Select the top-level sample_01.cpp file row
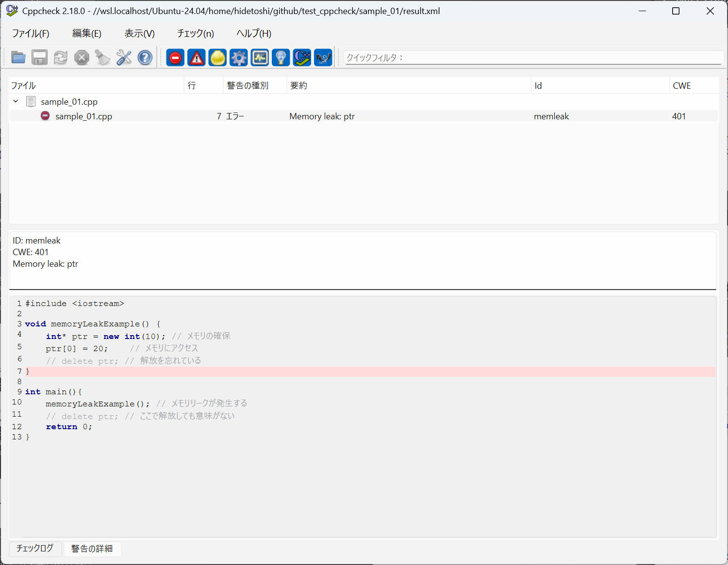 pos(364,102)
